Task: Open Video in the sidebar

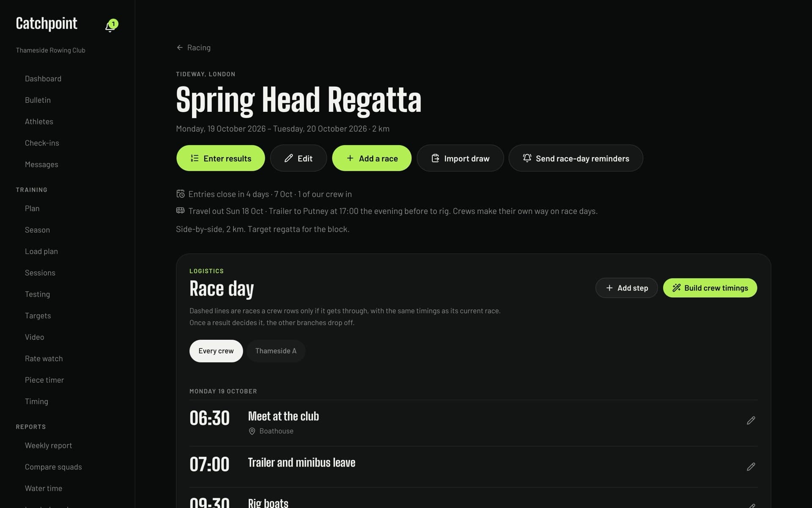Action: pyautogui.click(x=34, y=337)
